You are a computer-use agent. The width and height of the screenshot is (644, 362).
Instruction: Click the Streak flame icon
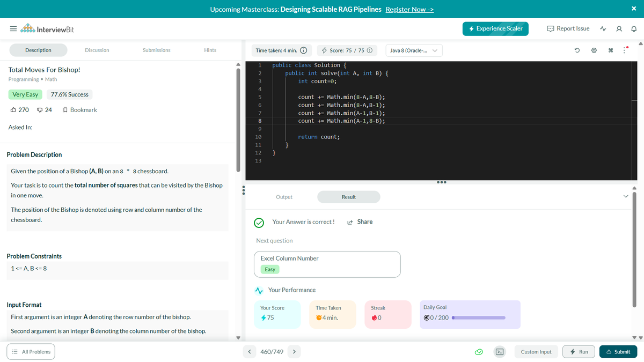coord(374,317)
